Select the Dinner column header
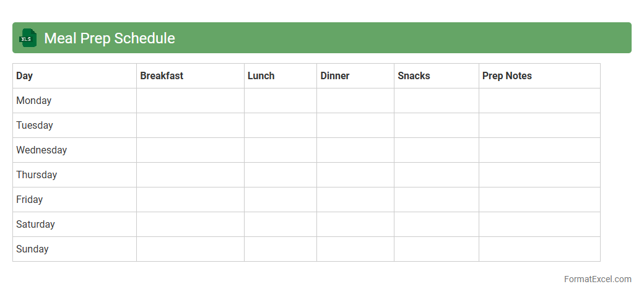The image size is (644, 297). (x=335, y=75)
